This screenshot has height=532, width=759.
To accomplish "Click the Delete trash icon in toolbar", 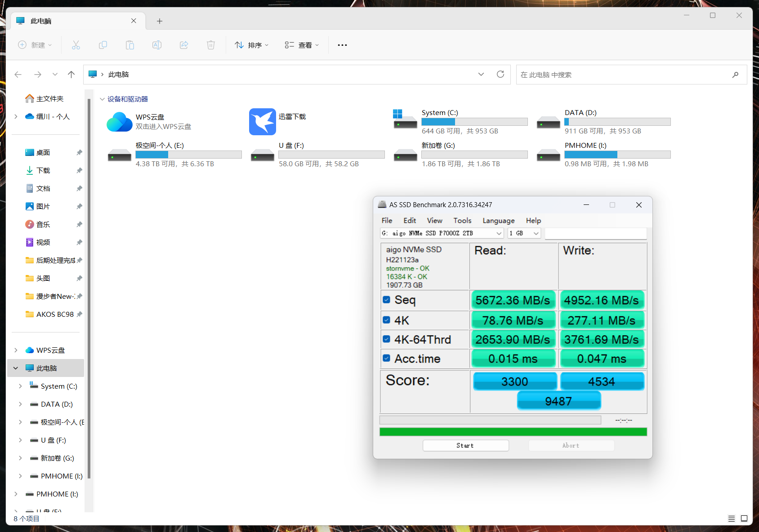I will (x=211, y=45).
